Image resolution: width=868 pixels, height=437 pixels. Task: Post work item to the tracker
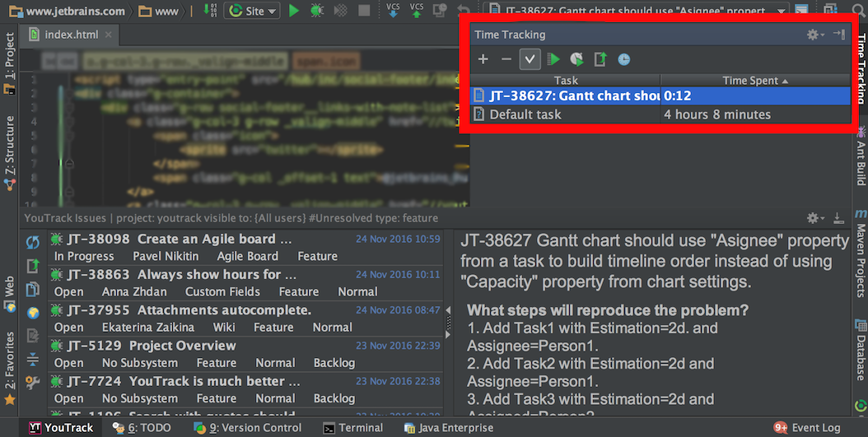point(600,59)
